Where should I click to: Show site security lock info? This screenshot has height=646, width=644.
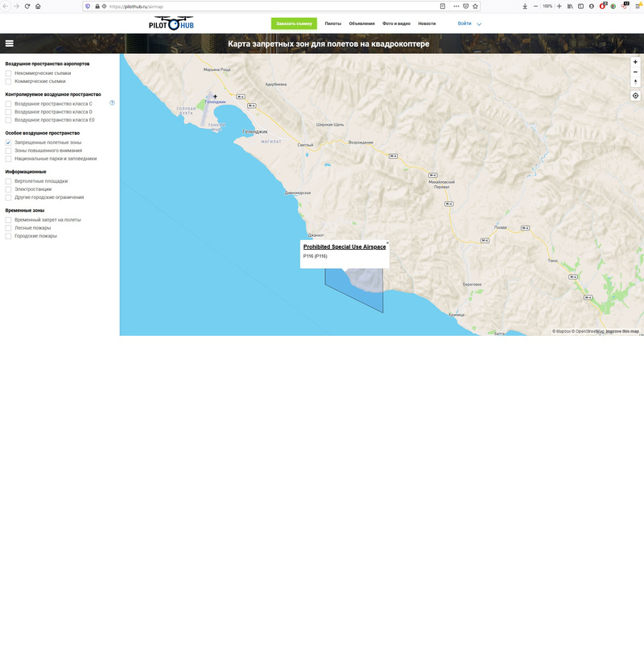[x=97, y=6]
